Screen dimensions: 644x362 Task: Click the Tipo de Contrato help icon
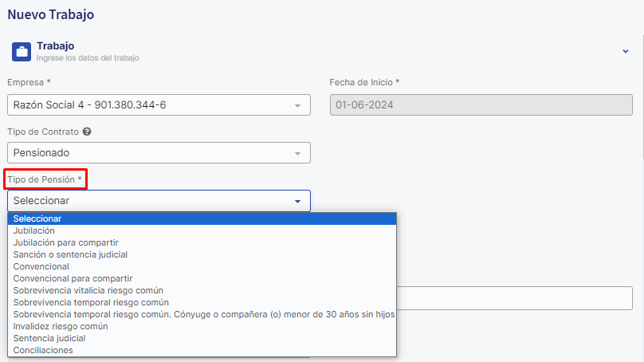pyautogui.click(x=87, y=131)
